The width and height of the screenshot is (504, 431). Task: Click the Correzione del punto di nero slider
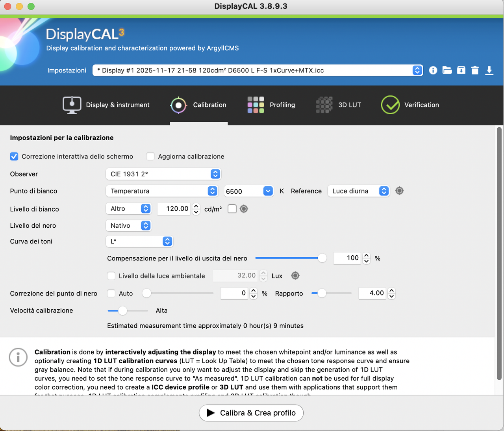click(178, 293)
